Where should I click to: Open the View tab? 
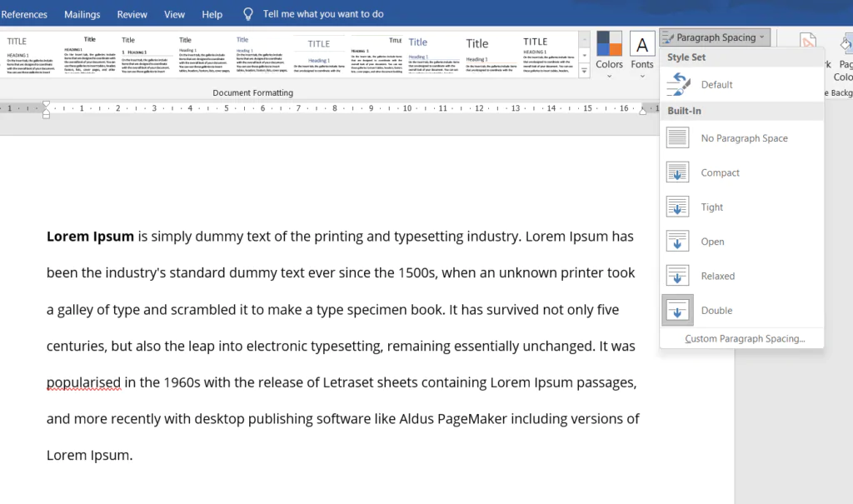coord(175,15)
